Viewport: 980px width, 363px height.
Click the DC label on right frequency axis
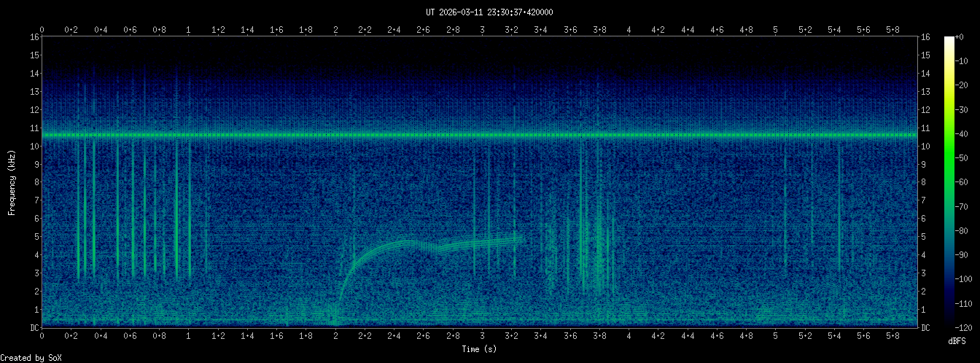pos(926,328)
